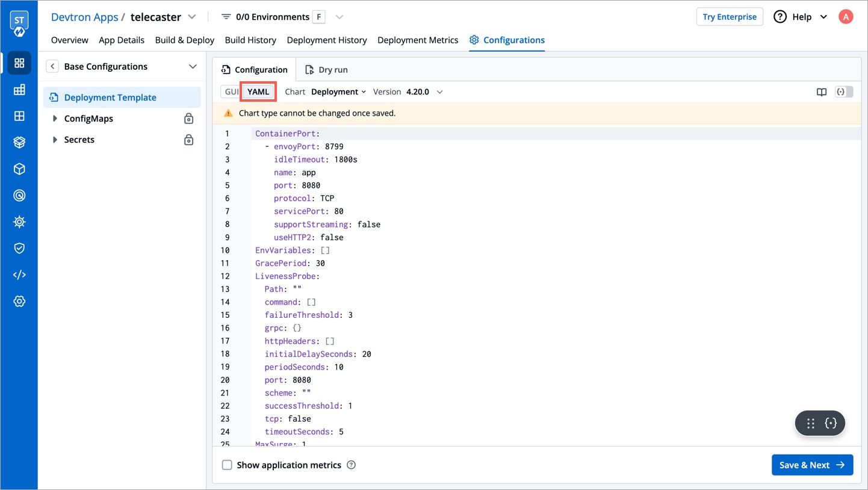Open the Chart Store cube icon
The width and height of the screenshot is (868, 490).
pyautogui.click(x=19, y=169)
